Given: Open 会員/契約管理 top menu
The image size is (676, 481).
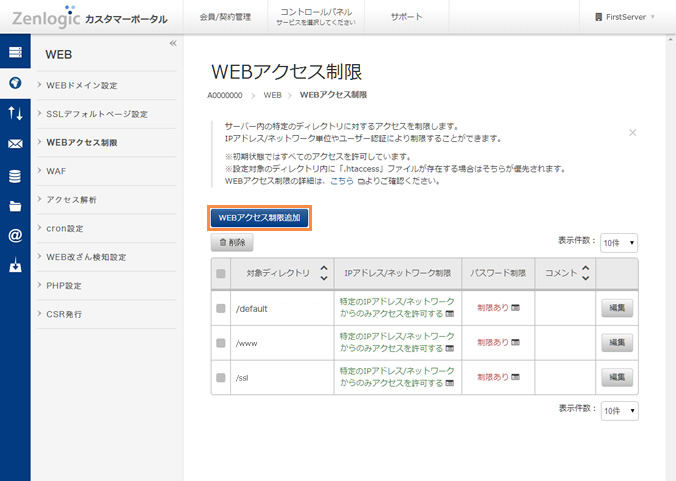Looking at the screenshot, I should (225, 17).
